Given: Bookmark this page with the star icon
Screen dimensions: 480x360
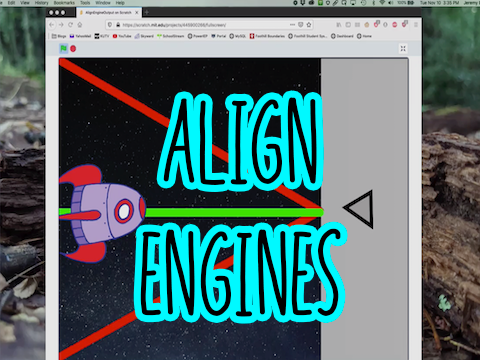Looking at the screenshot, I should coord(309,25).
